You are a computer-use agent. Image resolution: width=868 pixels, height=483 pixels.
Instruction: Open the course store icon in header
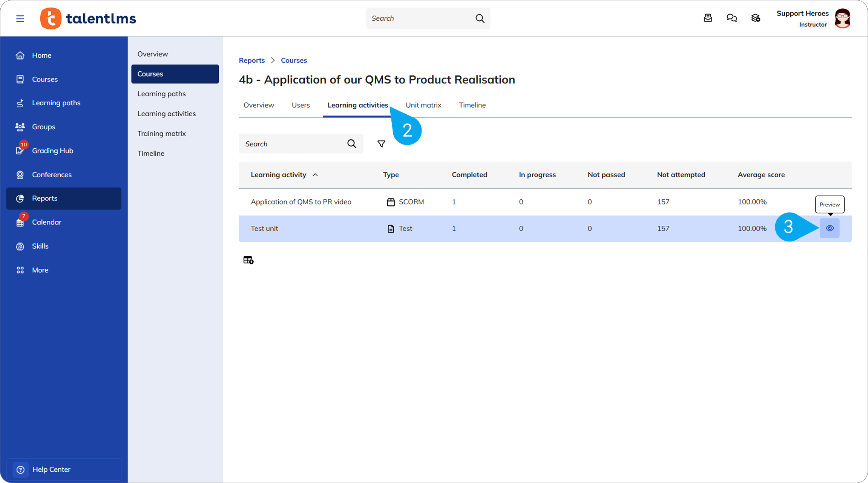755,18
